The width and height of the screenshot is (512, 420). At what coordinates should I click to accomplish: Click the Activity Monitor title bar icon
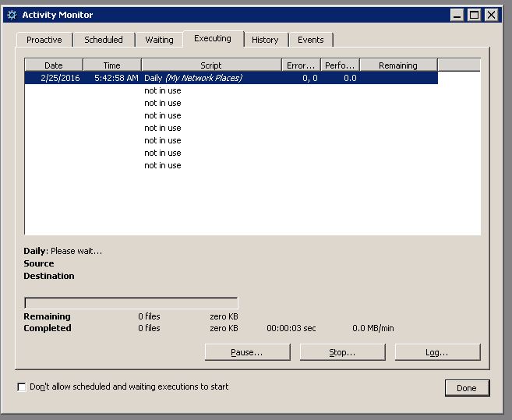click(x=12, y=15)
